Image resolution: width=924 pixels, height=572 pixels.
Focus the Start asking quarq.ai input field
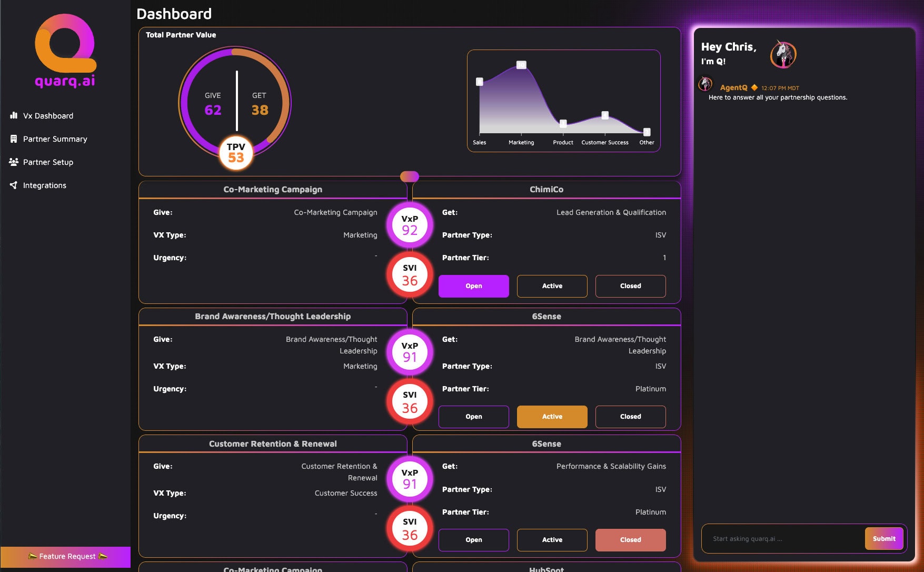(783, 538)
